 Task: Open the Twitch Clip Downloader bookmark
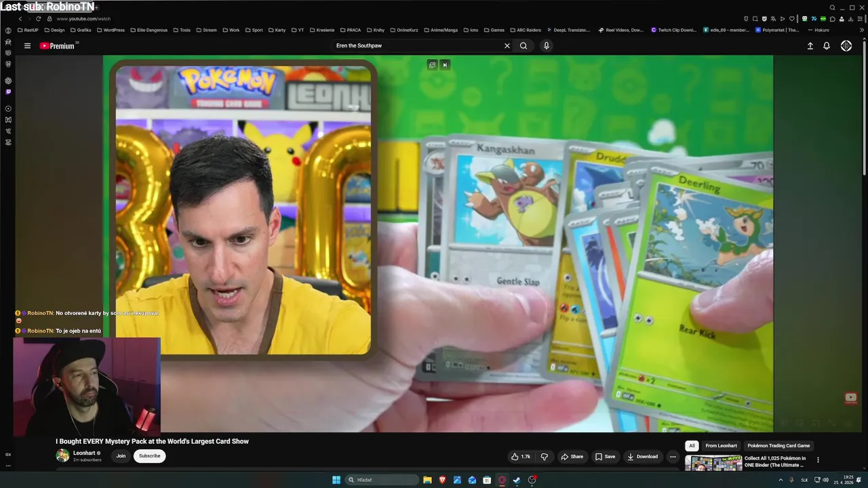[674, 30]
